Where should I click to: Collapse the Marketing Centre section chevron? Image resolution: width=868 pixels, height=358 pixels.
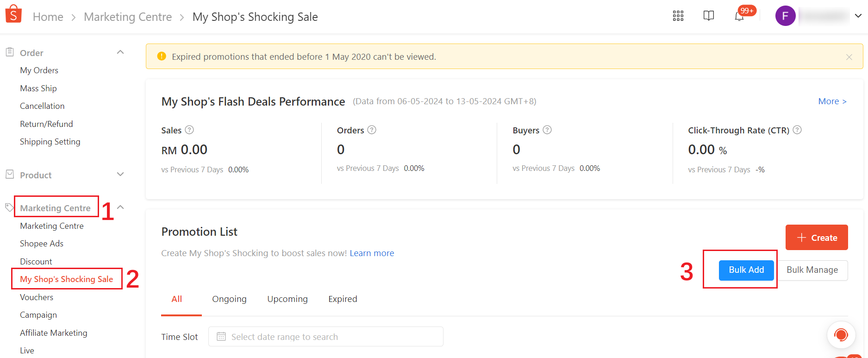pos(120,207)
